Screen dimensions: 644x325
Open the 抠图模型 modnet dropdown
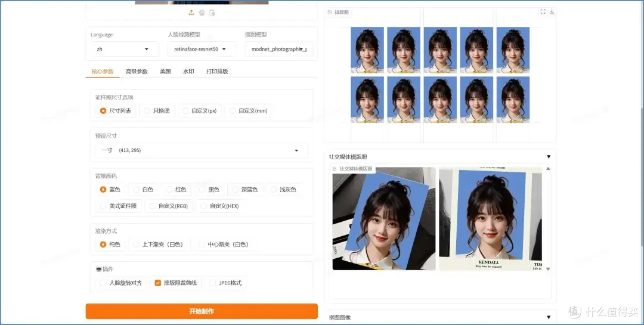pos(279,49)
